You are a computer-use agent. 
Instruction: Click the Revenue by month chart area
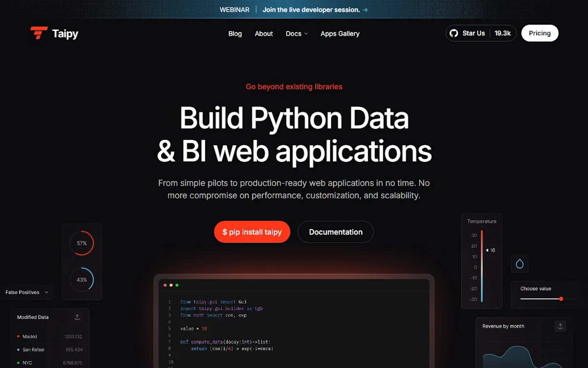click(523, 356)
